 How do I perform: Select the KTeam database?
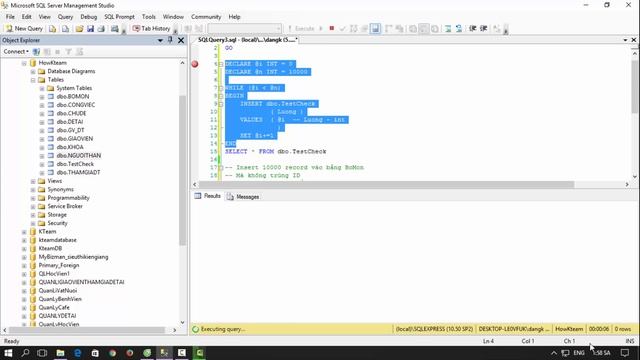[47, 231]
